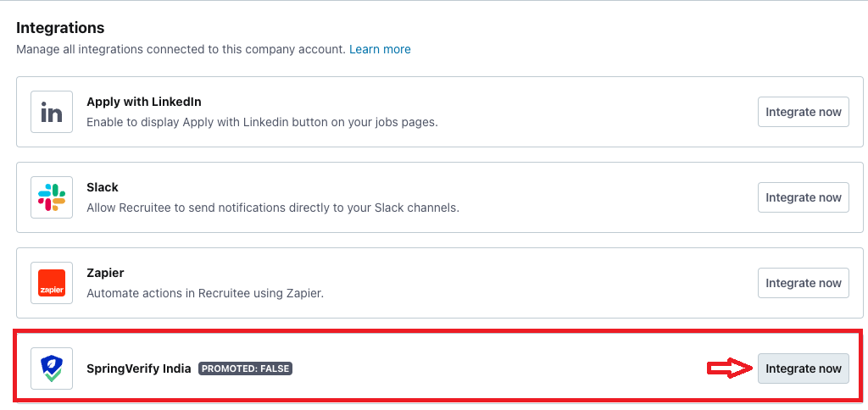
Task: Select the PROMOTED: FALSE badge
Action: 245,368
